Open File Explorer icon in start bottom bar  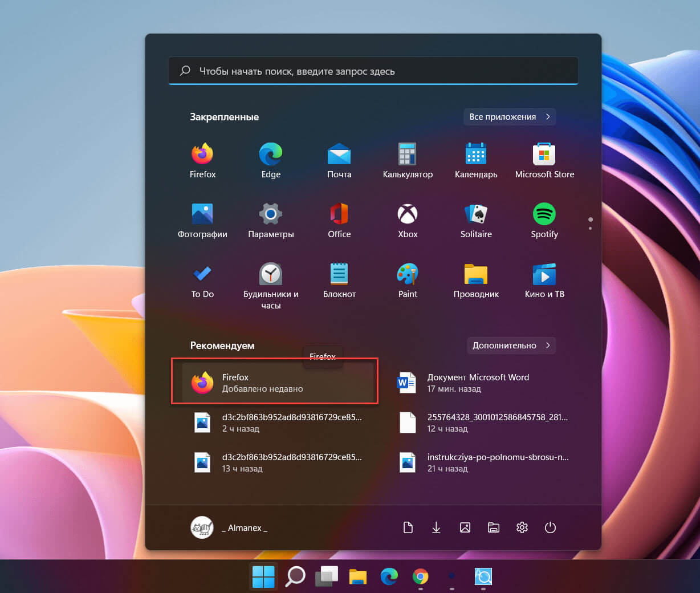click(x=493, y=527)
